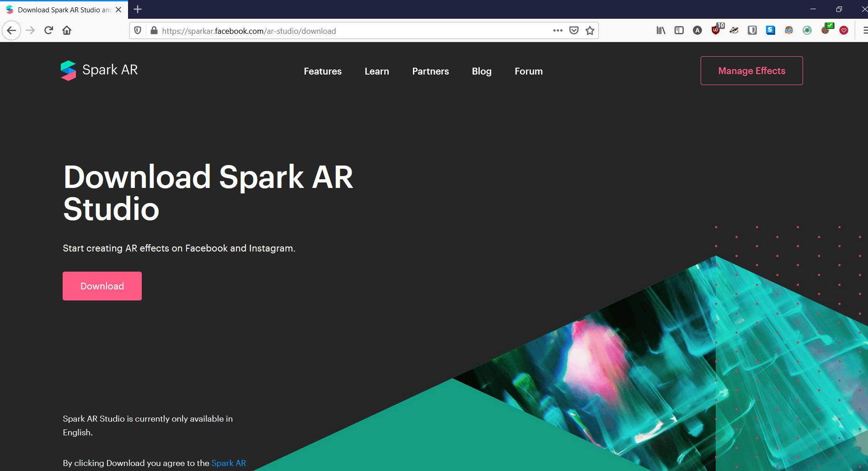Open Manage Effects
This screenshot has height=471, width=868.
pyautogui.click(x=751, y=70)
